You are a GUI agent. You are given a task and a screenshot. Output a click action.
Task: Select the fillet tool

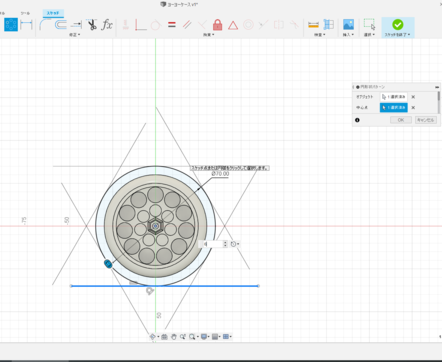pyautogui.click(x=45, y=25)
